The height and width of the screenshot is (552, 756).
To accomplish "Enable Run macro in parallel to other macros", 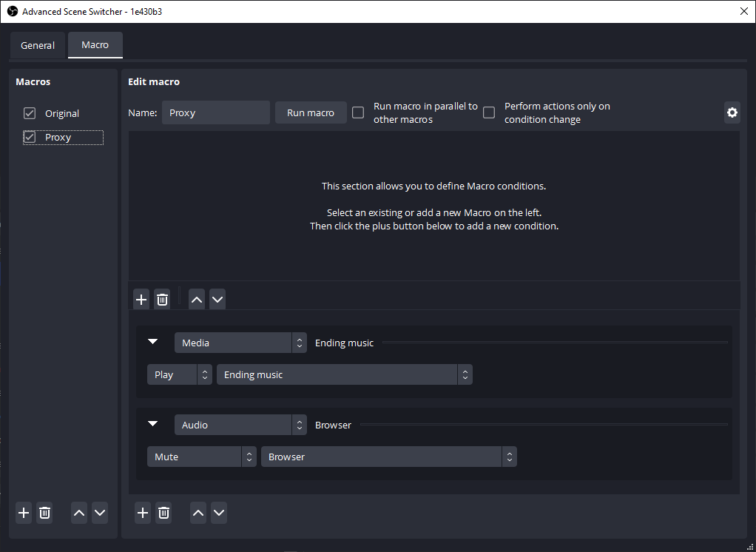I will click(x=358, y=112).
